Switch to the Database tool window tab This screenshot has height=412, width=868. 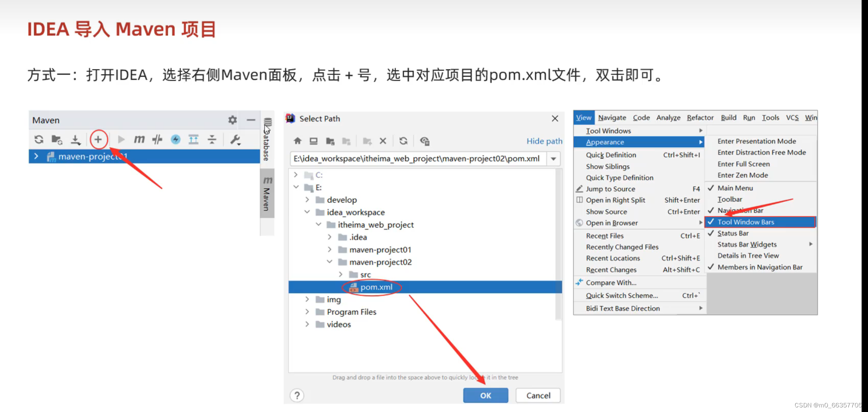tap(266, 140)
